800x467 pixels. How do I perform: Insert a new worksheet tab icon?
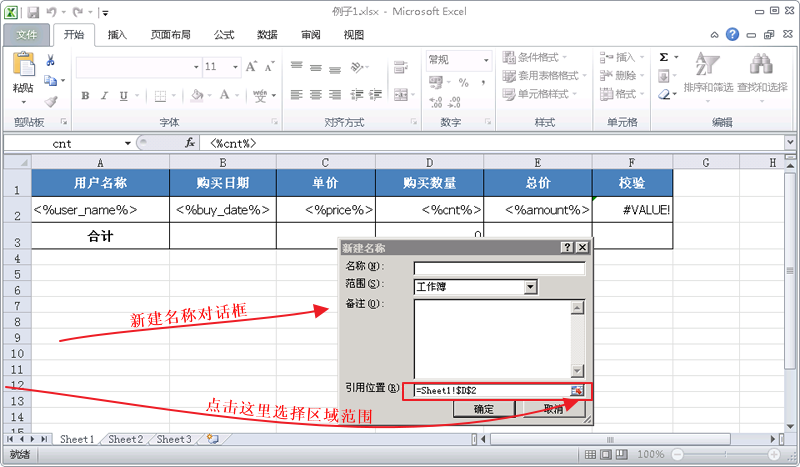click(212, 439)
